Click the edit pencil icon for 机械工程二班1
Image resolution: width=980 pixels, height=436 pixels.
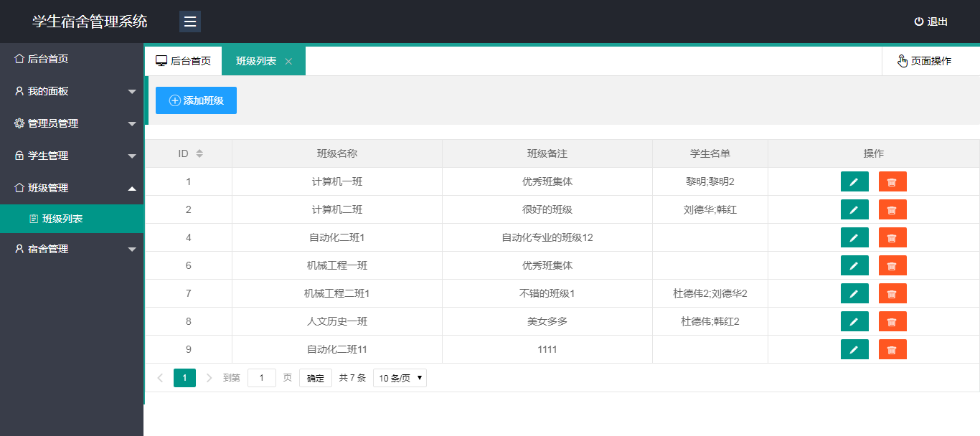tap(854, 293)
